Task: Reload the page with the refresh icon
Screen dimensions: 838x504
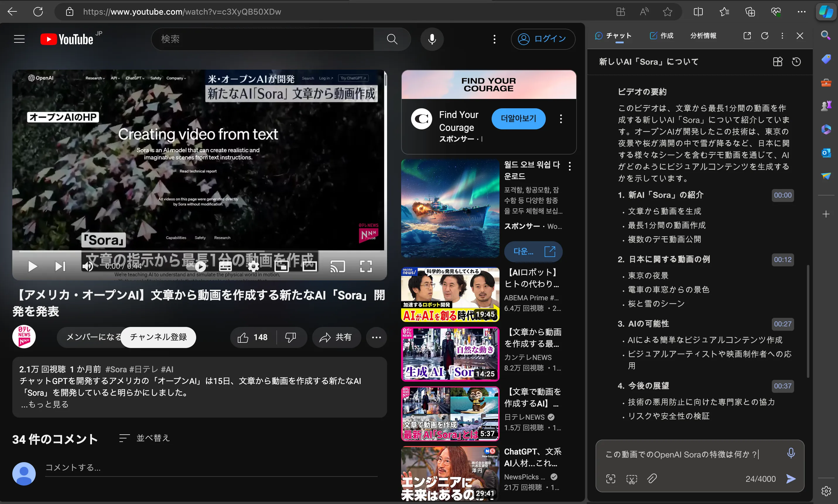Action: tap(38, 12)
